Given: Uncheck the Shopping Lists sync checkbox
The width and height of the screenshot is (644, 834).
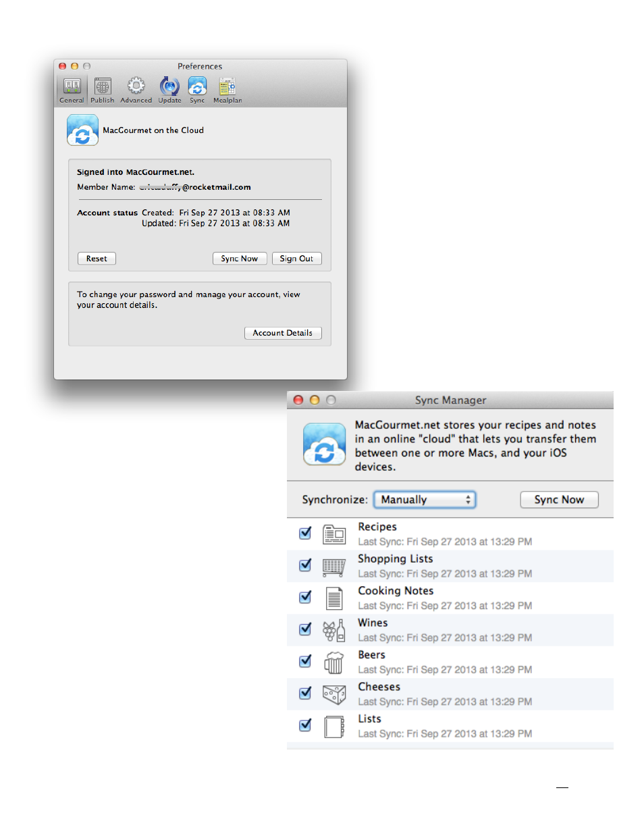Looking at the screenshot, I should click(305, 565).
